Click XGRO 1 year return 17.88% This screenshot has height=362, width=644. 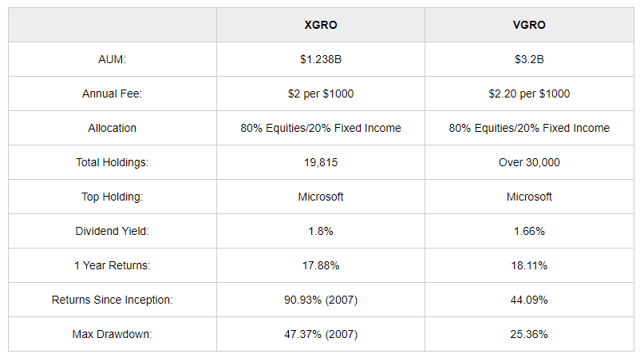tap(320, 265)
